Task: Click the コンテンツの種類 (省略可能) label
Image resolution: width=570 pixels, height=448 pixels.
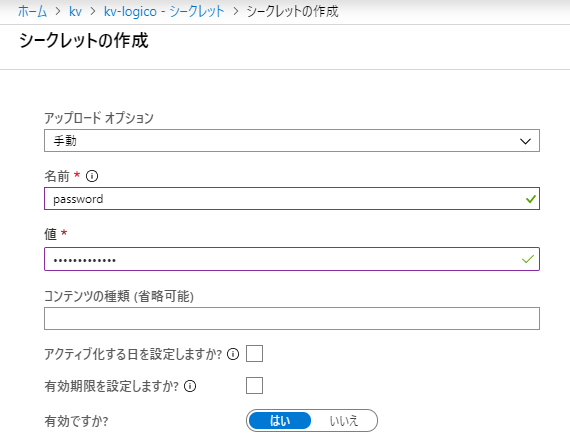Action: pyautogui.click(x=119, y=296)
